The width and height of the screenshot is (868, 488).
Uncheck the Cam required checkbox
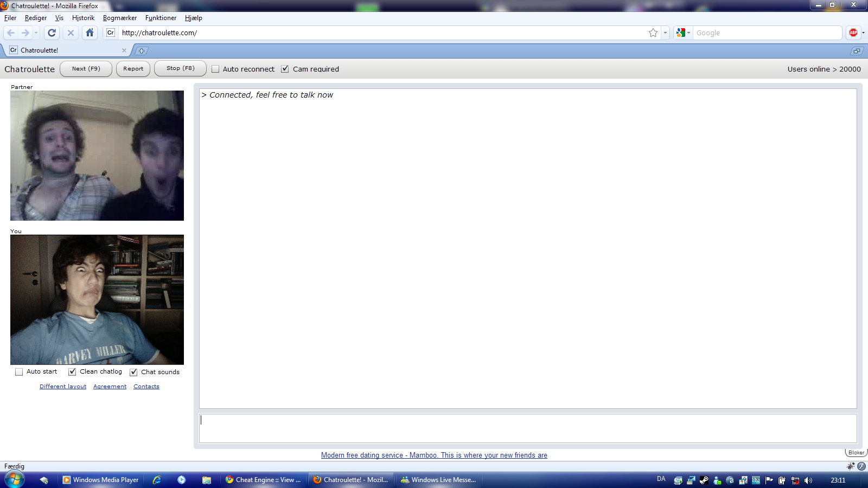(x=285, y=69)
